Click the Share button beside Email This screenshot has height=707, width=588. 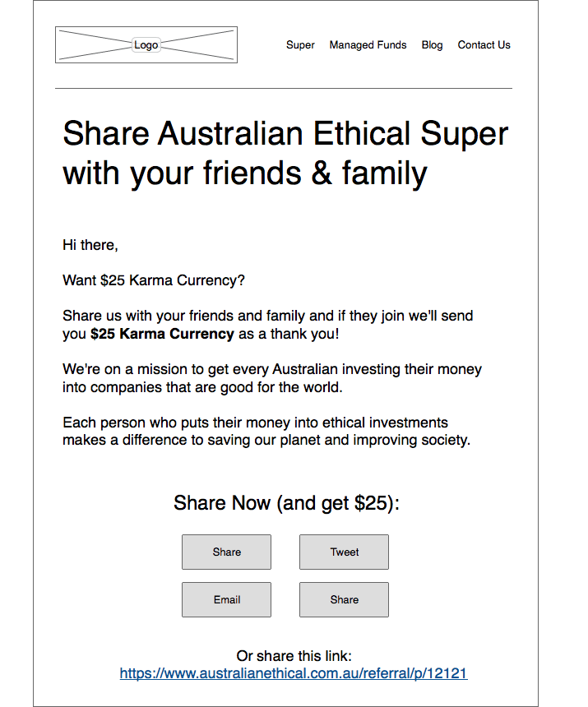[344, 599]
